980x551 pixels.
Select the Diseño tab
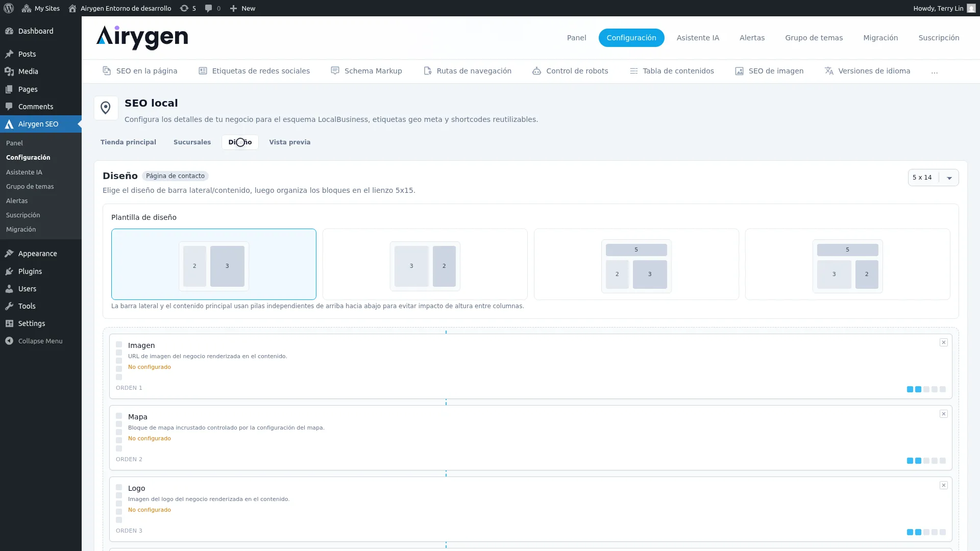[x=240, y=142]
